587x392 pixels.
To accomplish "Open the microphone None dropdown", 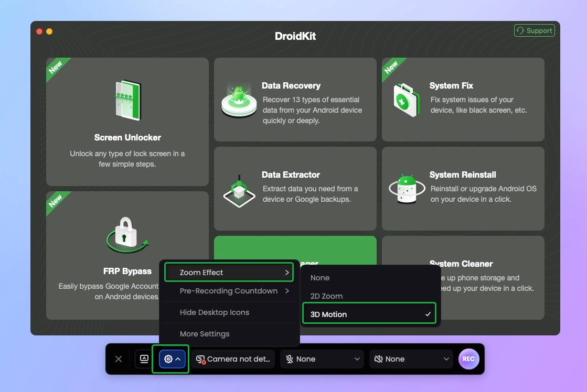I will [322, 359].
